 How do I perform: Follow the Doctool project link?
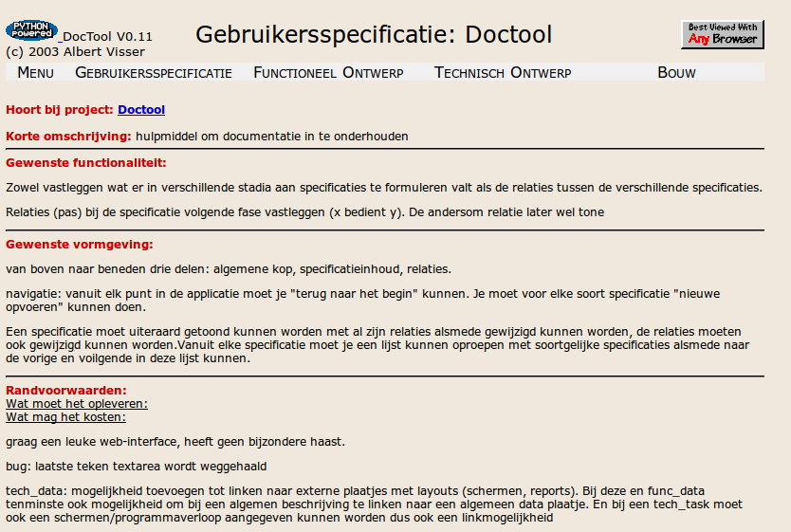point(141,110)
